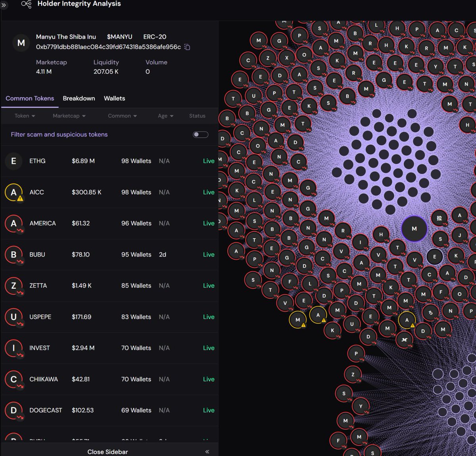Select I node in graph

(x=361, y=242)
